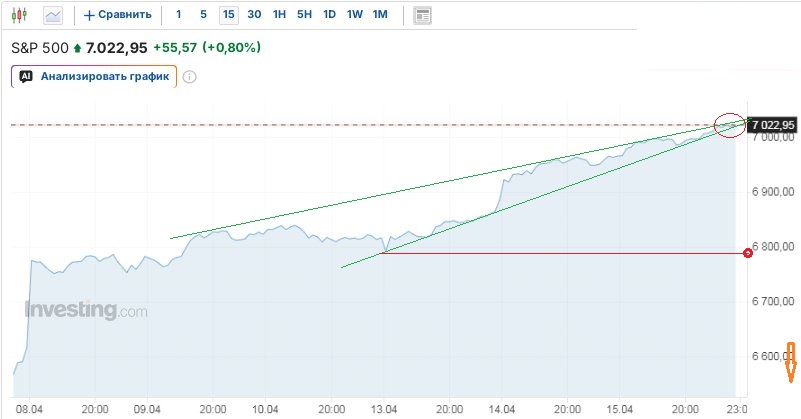Switch to the 30 minute timeframe
The image size is (801, 419).
(254, 15)
